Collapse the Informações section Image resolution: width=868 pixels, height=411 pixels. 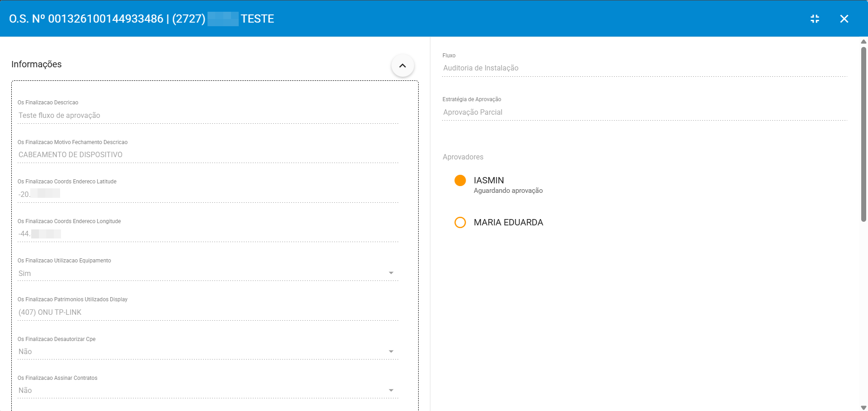pos(402,65)
